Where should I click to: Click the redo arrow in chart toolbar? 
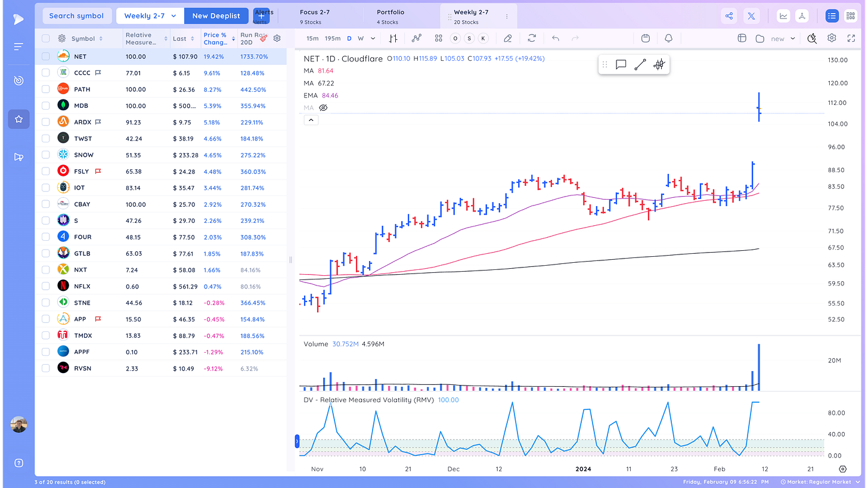coord(575,38)
